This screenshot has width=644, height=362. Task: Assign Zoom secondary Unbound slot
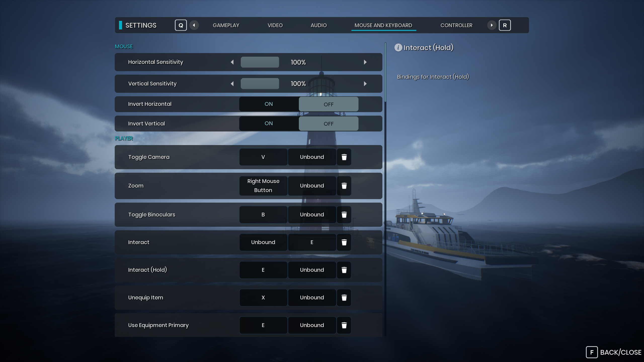312,186
